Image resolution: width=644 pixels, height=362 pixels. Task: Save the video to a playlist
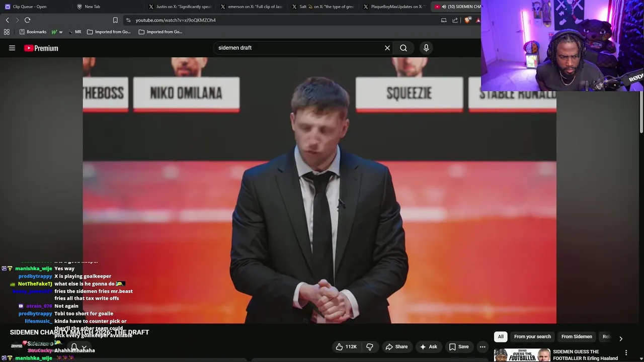[459, 346]
